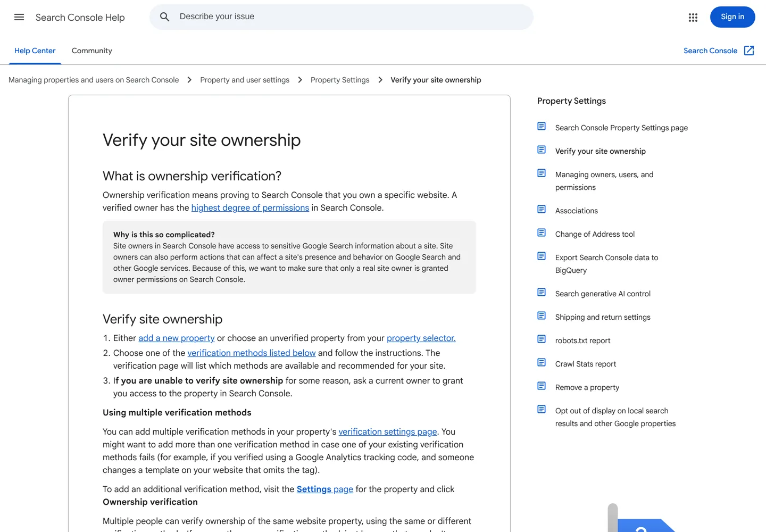Open the Search Console link in header
Viewport: 766px width, 532px height.
710,51
